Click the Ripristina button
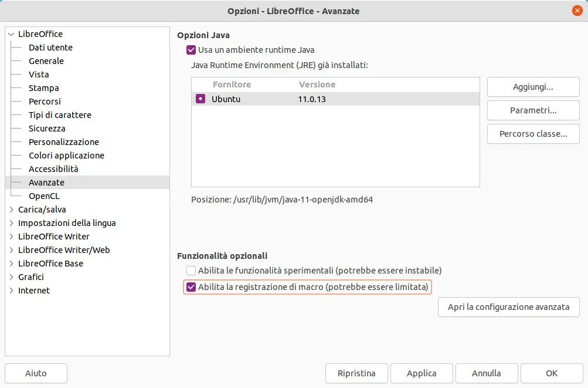The height and width of the screenshot is (388, 588). pyautogui.click(x=356, y=373)
